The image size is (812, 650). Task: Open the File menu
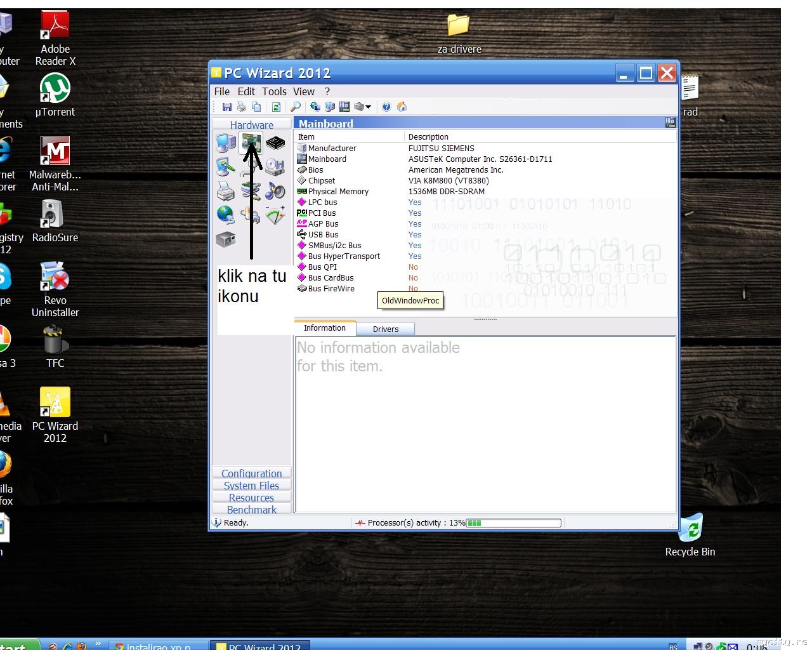tap(222, 91)
